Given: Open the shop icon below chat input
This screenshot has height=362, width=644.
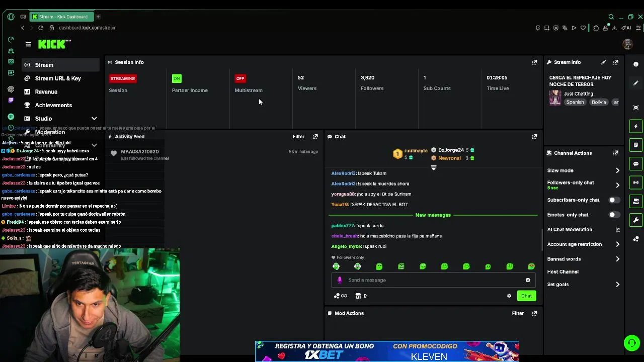Looking at the screenshot, I should [x=358, y=296].
